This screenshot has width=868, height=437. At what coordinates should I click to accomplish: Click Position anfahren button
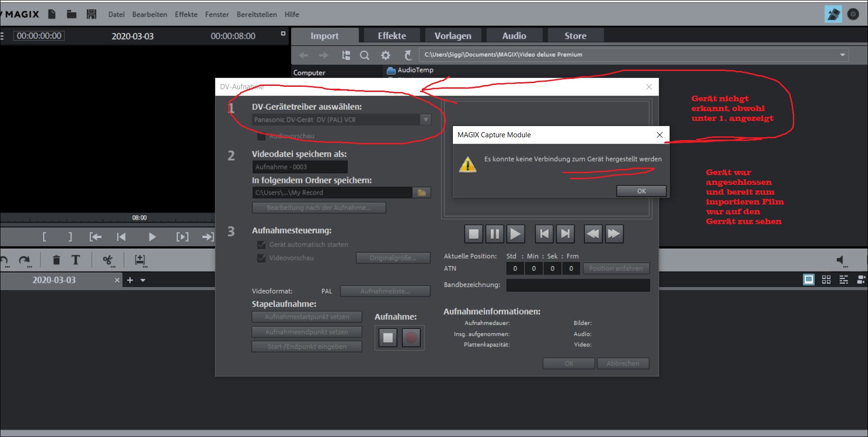point(616,268)
